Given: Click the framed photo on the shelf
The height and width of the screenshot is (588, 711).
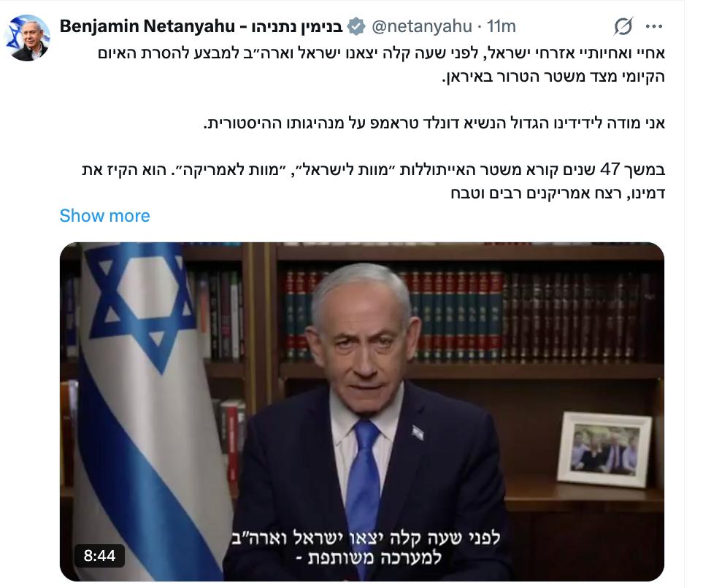Looking at the screenshot, I should click(x=604, y=449).
